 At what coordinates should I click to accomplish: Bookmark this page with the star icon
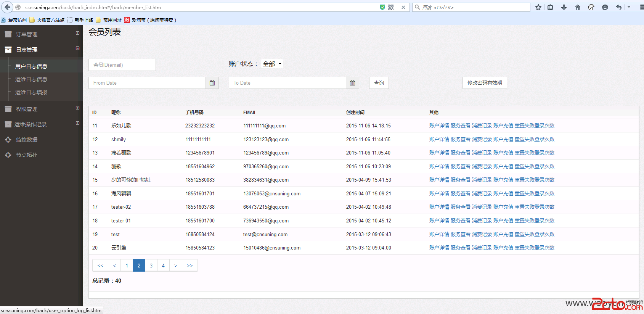[538, 7]
